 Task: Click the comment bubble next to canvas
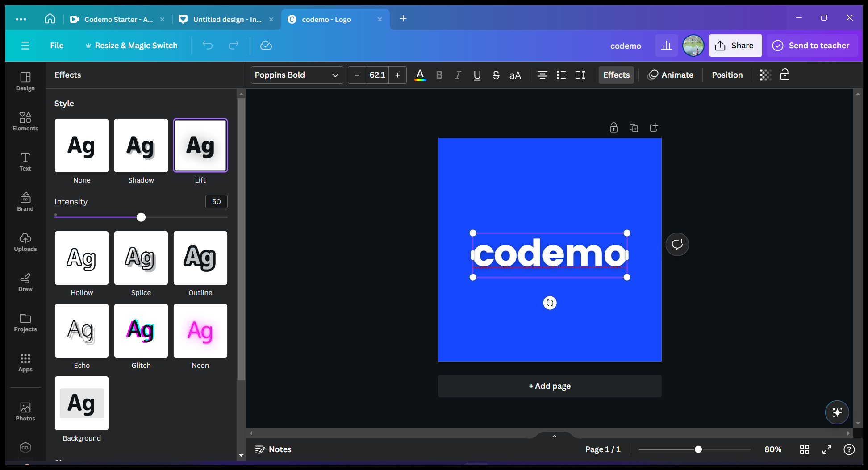(677, 245)
